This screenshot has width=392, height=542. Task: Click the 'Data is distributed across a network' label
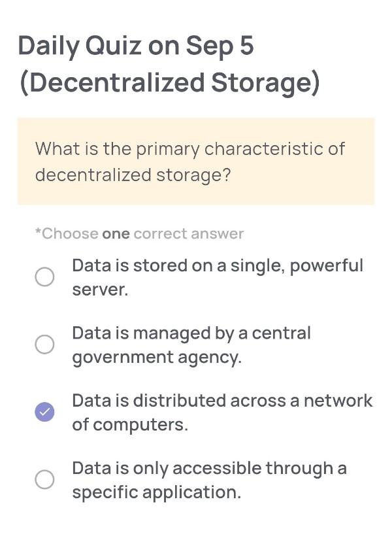coord(222,401)
